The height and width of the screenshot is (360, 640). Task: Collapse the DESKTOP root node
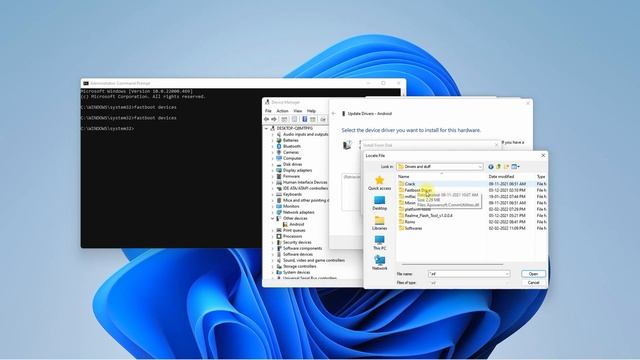tap(267, 128)
